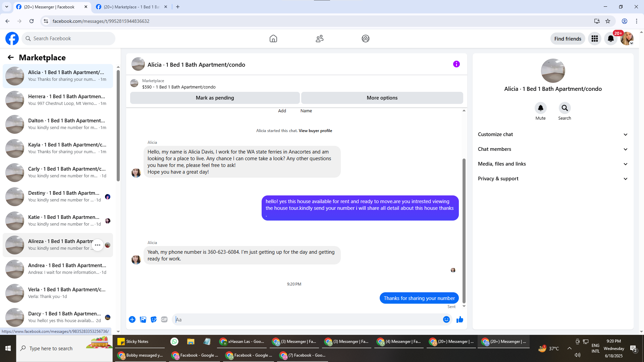
Task: Choose a sticker in composer
Action: (154, 319)
